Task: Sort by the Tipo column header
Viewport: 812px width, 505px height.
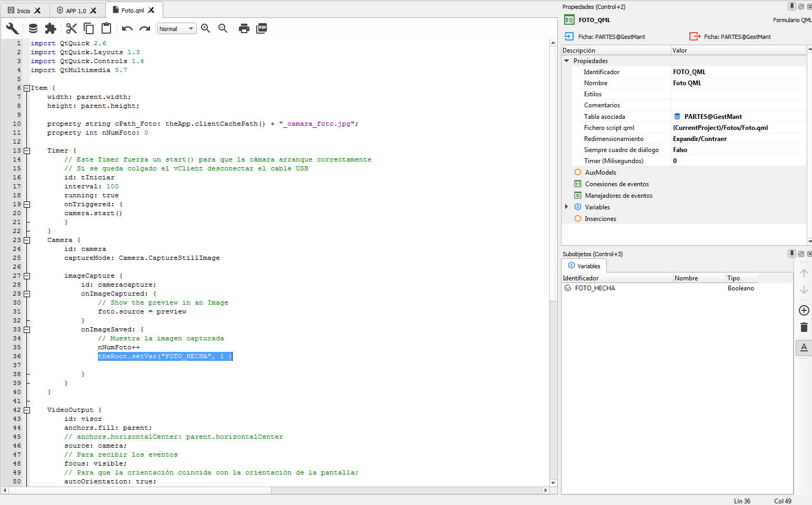Action: tap(742, 278)
